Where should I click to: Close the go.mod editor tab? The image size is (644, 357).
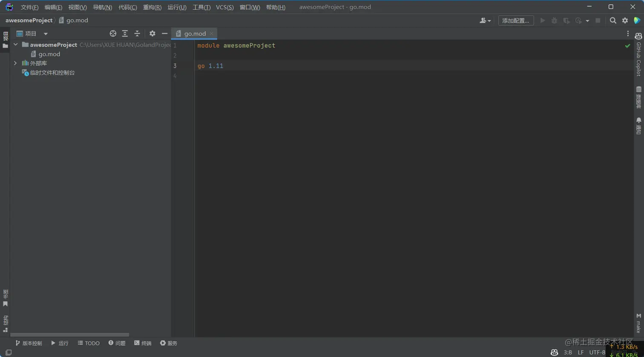click(212, 34)
